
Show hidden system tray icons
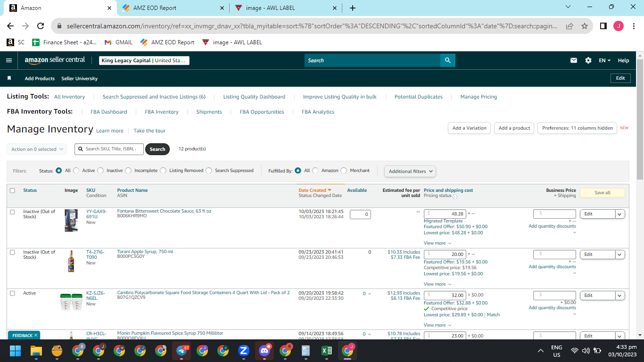click(541, 351)
